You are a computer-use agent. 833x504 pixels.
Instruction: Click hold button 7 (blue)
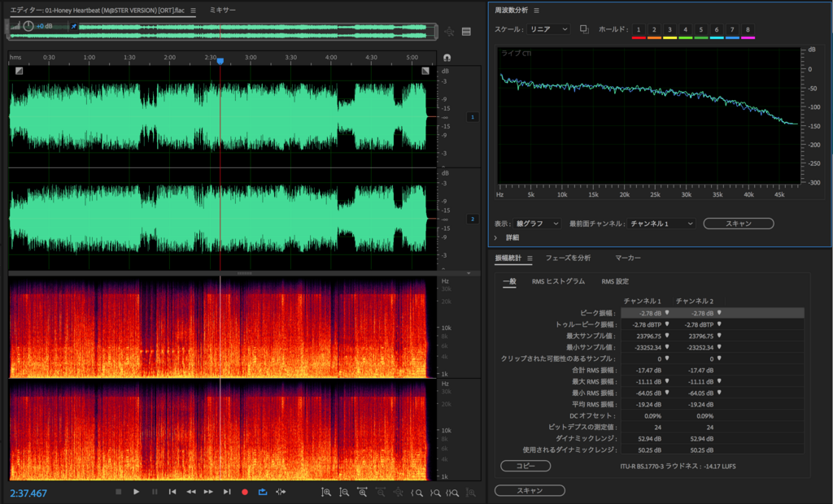click(x=732, y=30)
